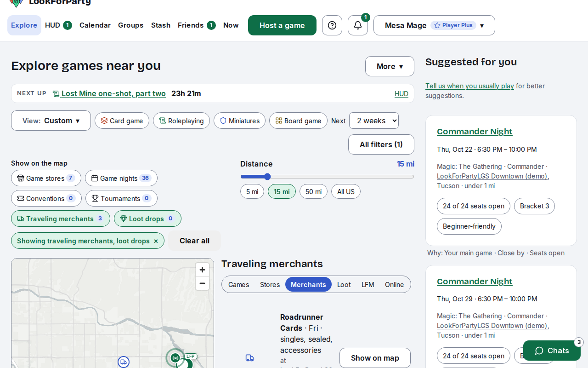The image size is (588, 368).
Task: Open All filters (1) panel
Action: (x=381, y=144)
